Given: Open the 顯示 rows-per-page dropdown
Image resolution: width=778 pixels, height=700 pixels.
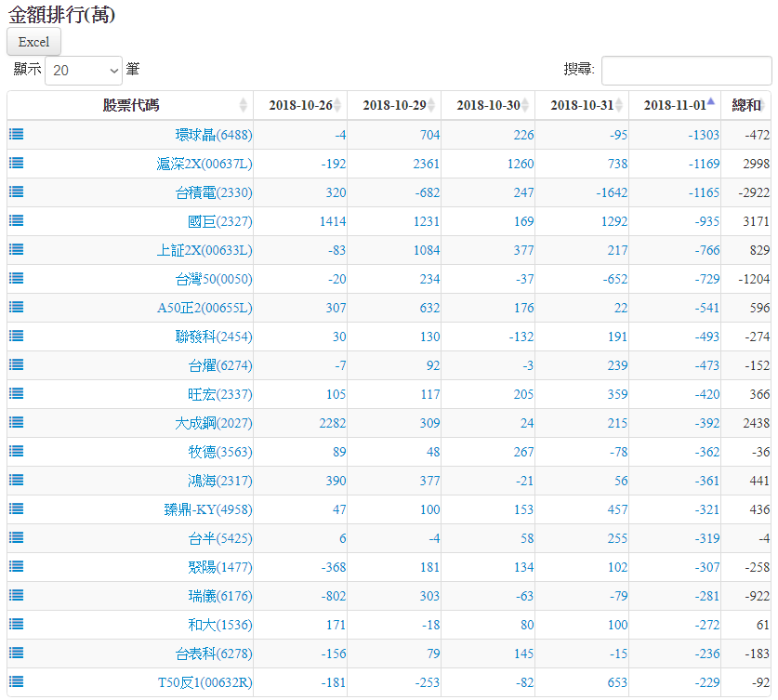Looking at the screenshot, I should click(x=84, y=70).
